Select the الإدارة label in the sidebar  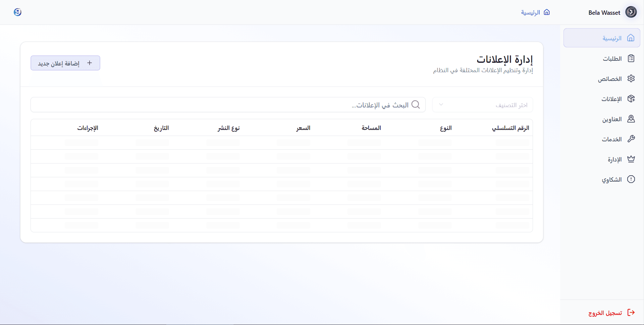pos(615,159)
